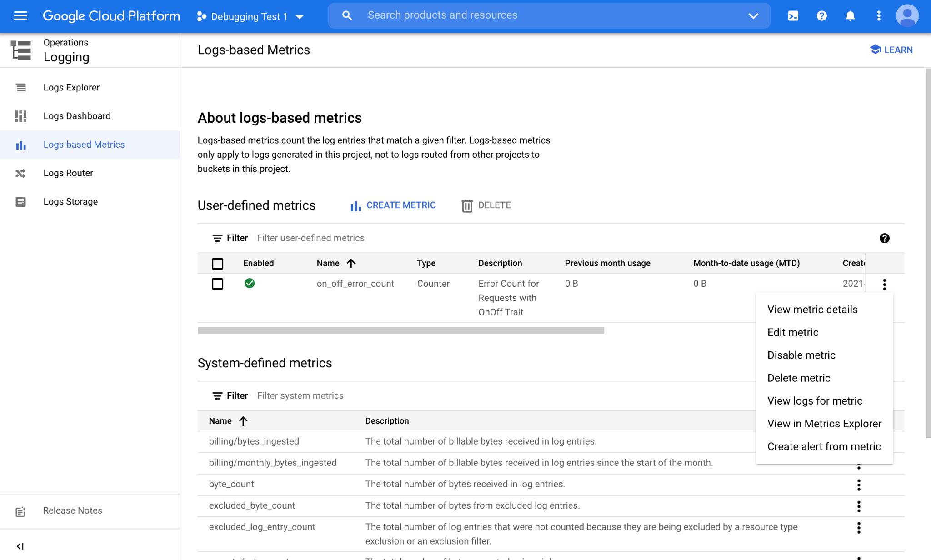Click the table help icon near Filter
931x560 pixels.
pyautogui.click(x=884, y=238)
